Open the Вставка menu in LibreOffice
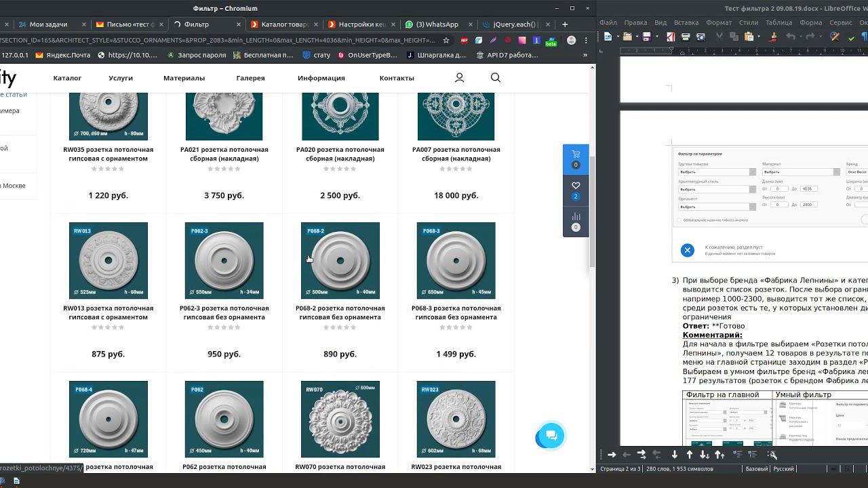Image resolution: width=868 pixels, height=488 pixels. pyautogui.click(x=687, y=22)
